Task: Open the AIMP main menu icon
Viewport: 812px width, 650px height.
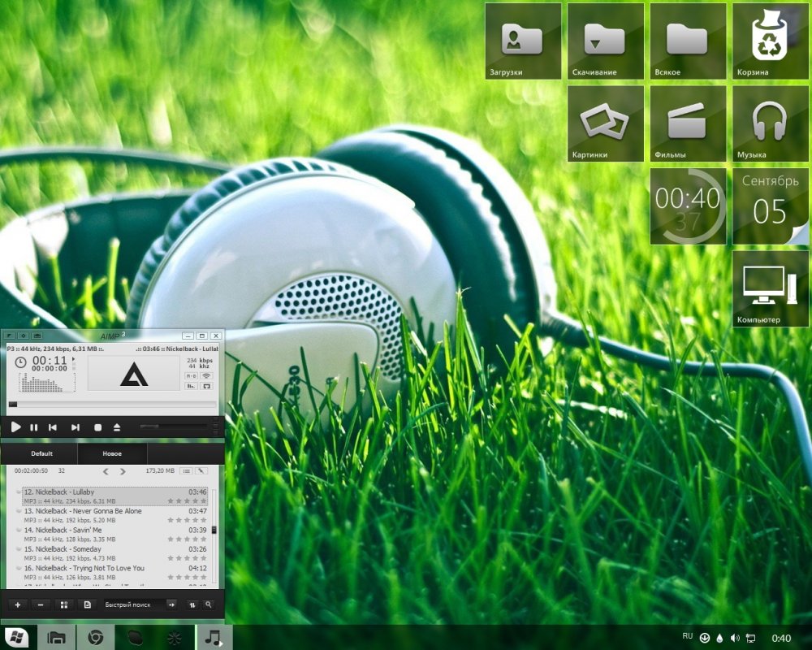Action: pyautogui.click(x=10, y=336)
